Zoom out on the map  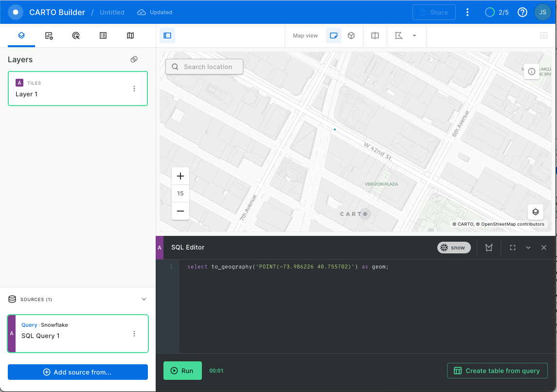(x=180, y=211)
